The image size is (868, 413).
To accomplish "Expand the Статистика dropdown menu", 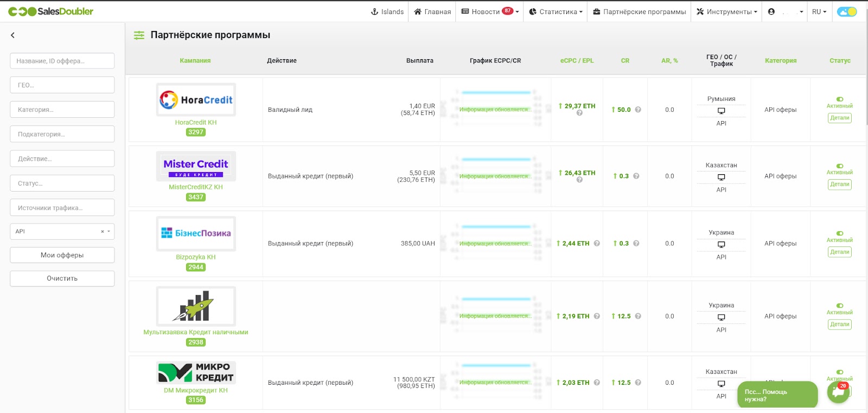I will 556,11.
